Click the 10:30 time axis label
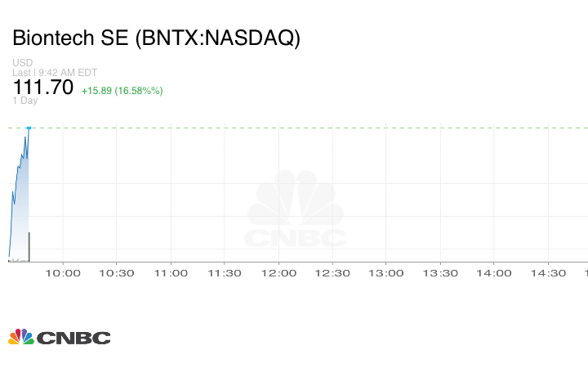The width and height of the screenshot is (588, 368). click(x=116, y=273)
